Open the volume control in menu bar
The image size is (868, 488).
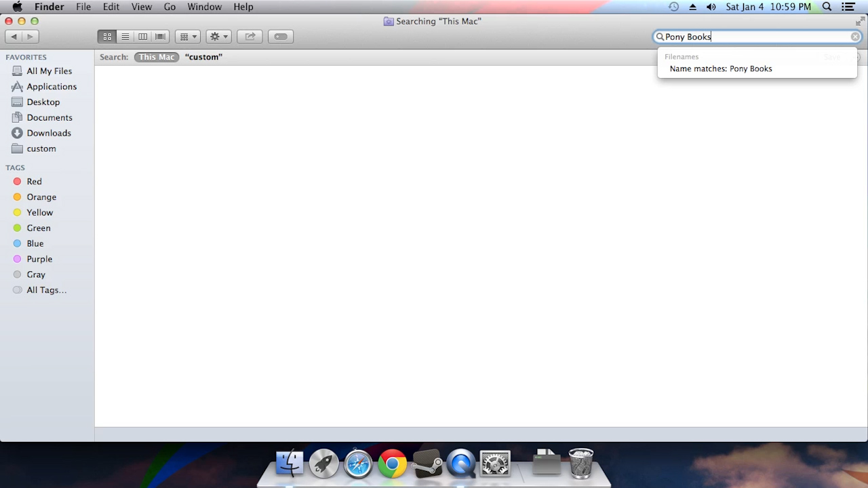coord(711,7)
